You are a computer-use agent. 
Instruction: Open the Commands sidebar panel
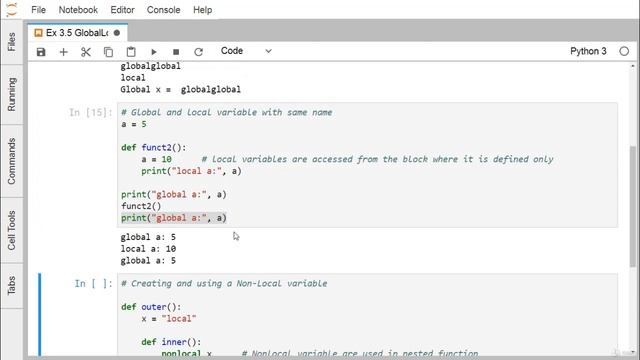pos(11,161)
